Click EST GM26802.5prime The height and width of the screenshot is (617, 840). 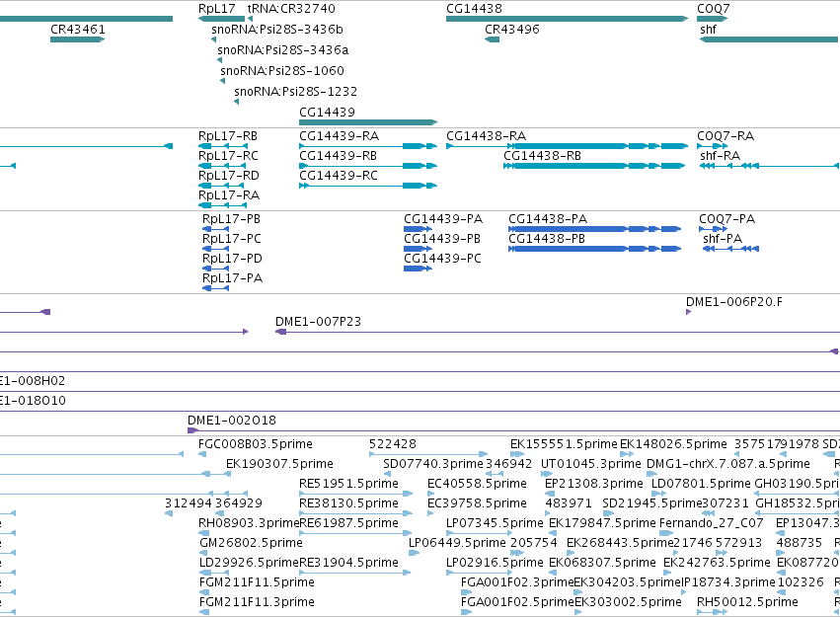pyautogui.click(x=251, y=543)
